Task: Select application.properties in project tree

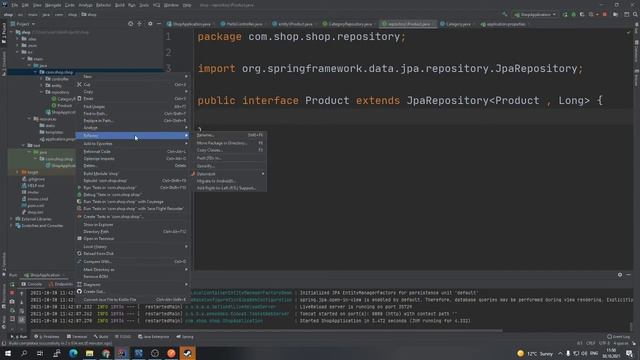Action: pyautogui.click(x=57, y=139)
